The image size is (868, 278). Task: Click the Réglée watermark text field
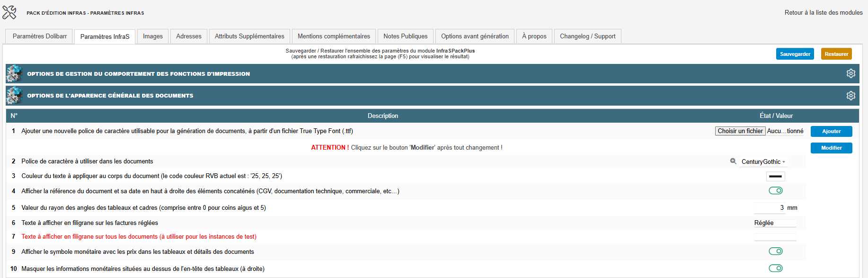click(775, 223)
